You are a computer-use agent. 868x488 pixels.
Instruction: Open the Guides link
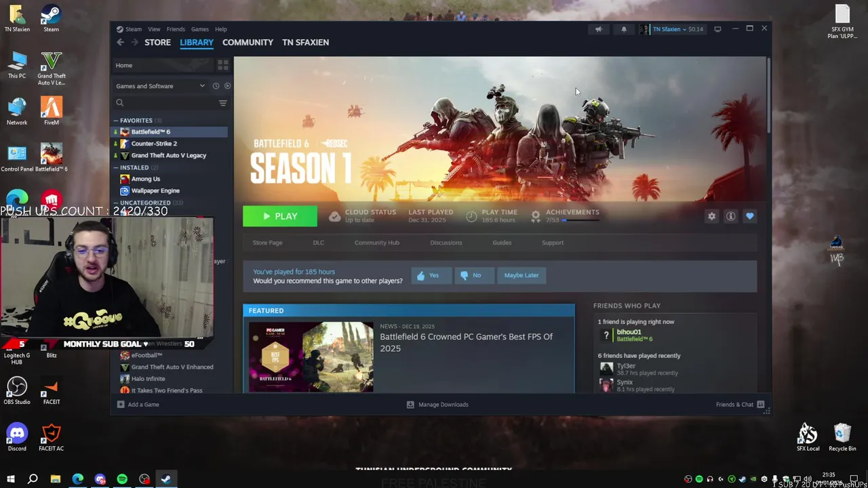pyautogui.click(x=502, y=243)
